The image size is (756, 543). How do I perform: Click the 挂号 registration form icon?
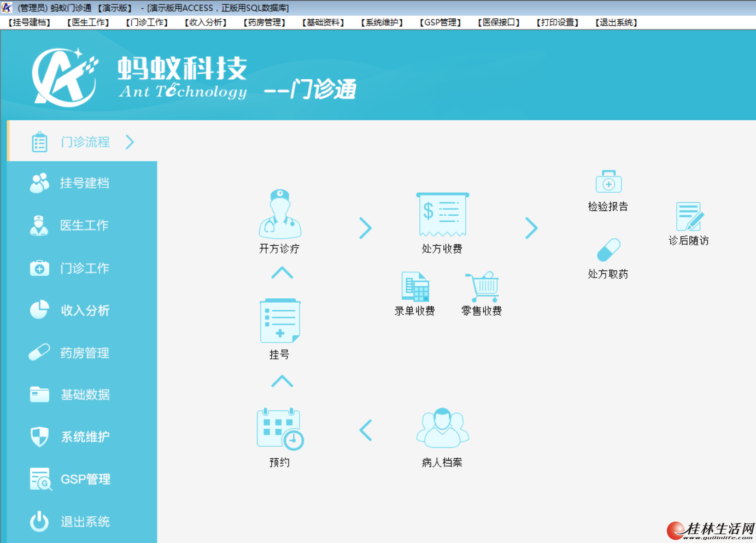280,321
